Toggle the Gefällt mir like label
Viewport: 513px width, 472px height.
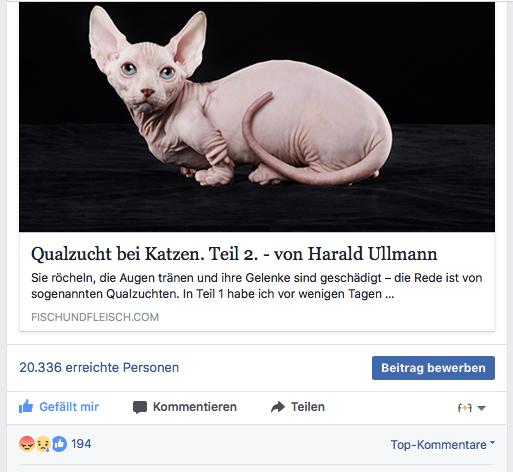(x=69, y=407)
